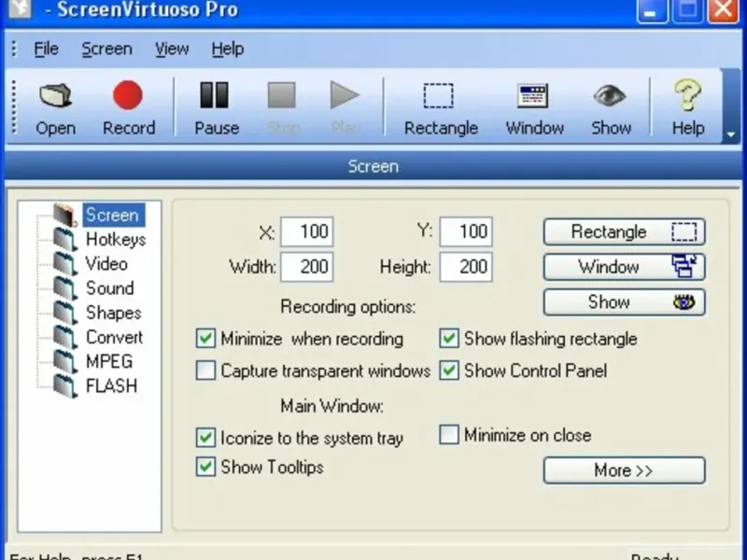Image resolution: width=747 pixels, height=560 pixels.
Task: Click the Width input field
Action: coord(307,267)
